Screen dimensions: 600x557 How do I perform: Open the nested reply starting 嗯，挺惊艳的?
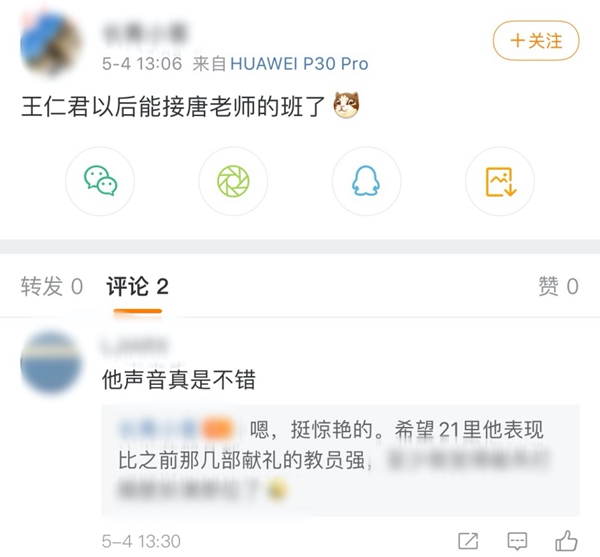pos(341,460)
